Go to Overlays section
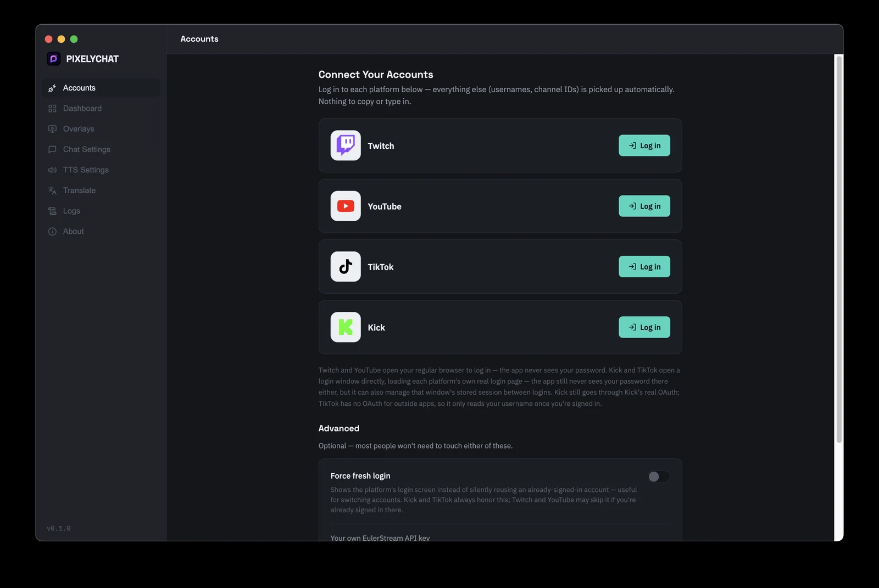Viewport: 879px width, 588px height. point(101,129)
